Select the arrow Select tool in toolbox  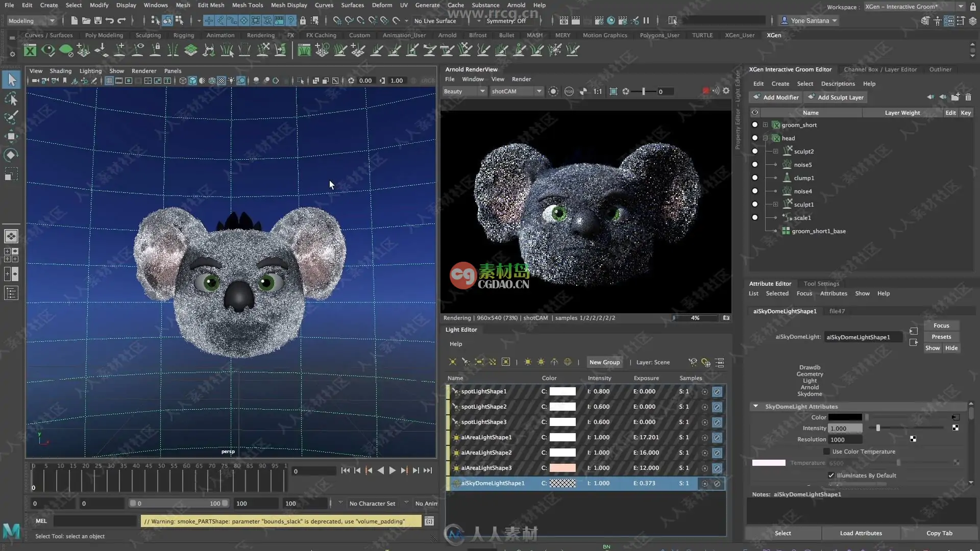[x=12, y=80]
